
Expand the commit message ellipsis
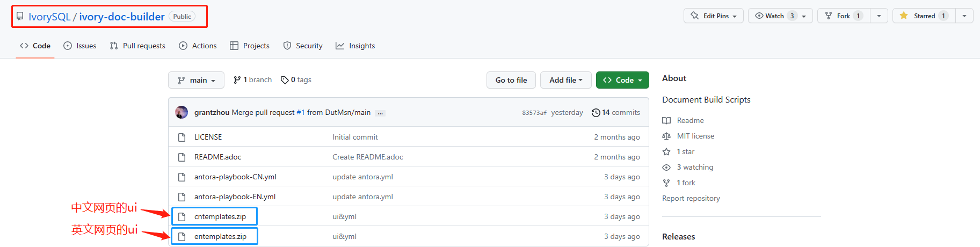click(380, 113)
